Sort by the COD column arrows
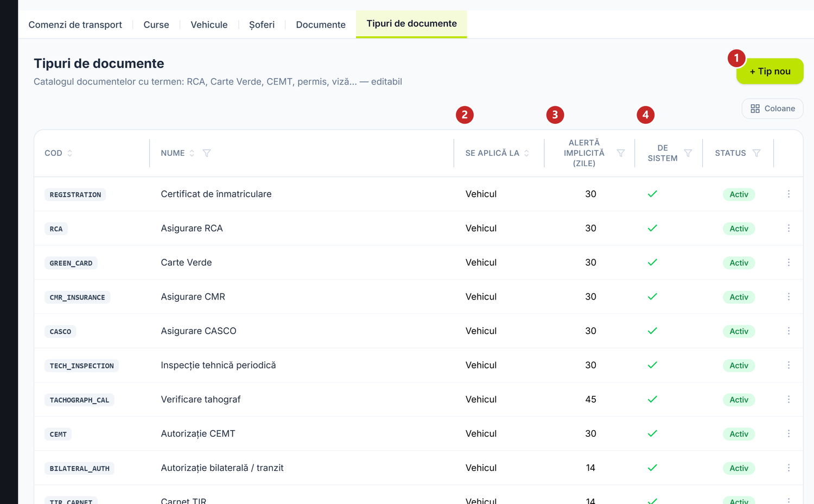 [70, 153]
